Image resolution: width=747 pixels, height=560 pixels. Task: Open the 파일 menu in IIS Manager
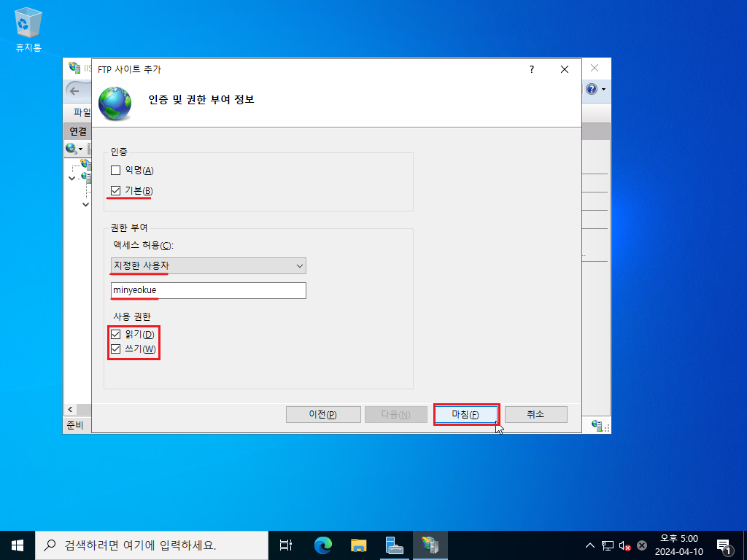click(x=81, y=112)
